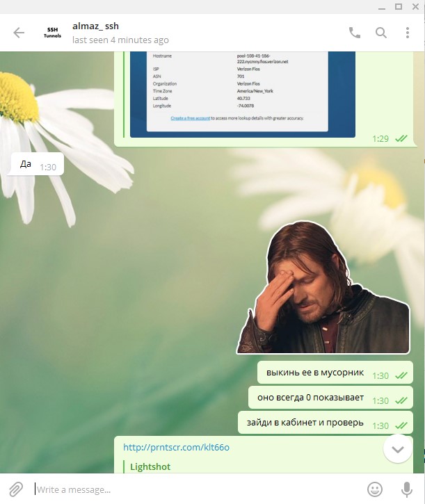Image resolution: width=425 pixels, height=504 pixels.
Task: Select the message 'Да'
Action: pos(38,164)
